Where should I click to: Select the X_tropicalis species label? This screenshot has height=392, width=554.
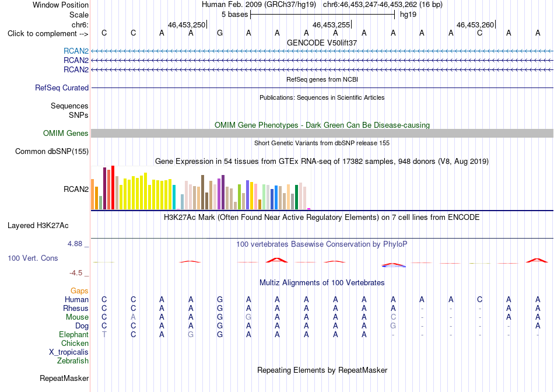69,352
